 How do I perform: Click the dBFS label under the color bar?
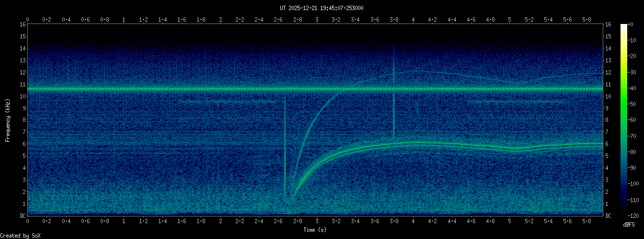tap(629, 224)
